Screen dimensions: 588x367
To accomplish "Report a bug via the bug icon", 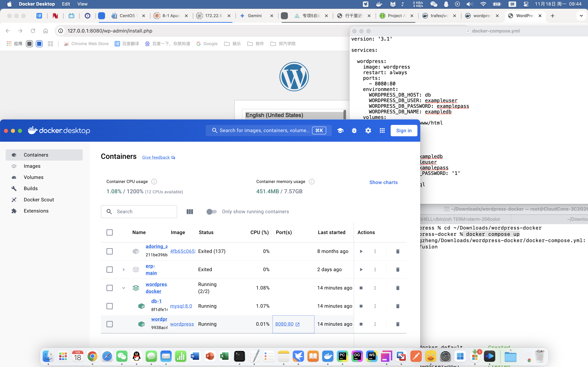I will click(x=354, y=130).
